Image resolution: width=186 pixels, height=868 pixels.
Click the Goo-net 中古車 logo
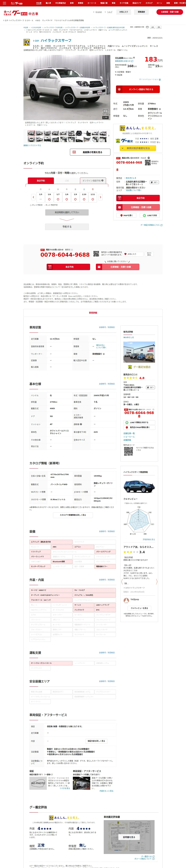[21, 13]
